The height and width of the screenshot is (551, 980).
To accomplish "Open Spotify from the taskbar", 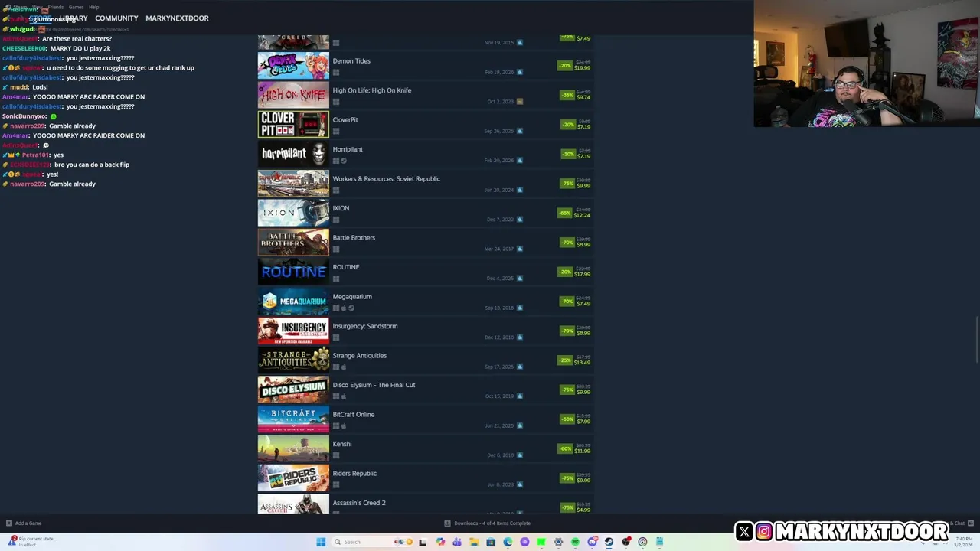I will [575, 542].
